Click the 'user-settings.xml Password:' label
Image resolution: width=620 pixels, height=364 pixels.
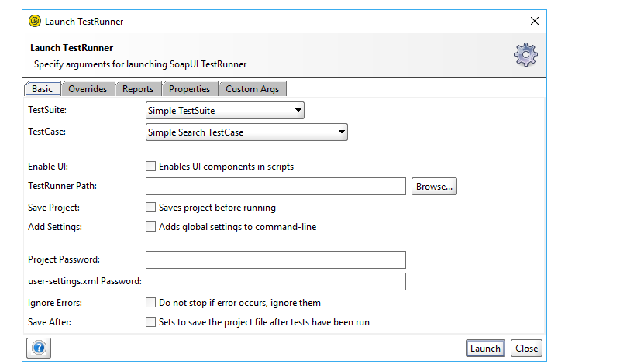click(84, 281)
